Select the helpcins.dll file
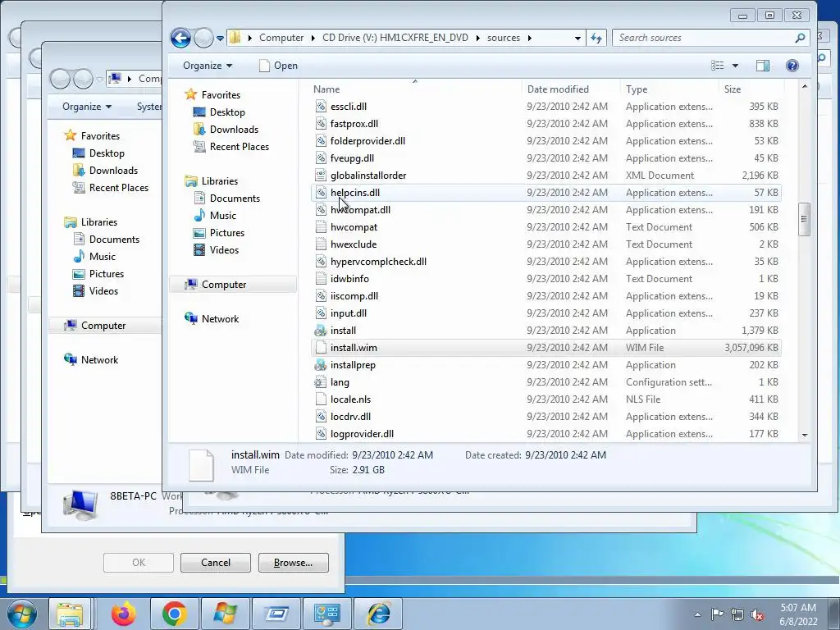 pos(354,192)
